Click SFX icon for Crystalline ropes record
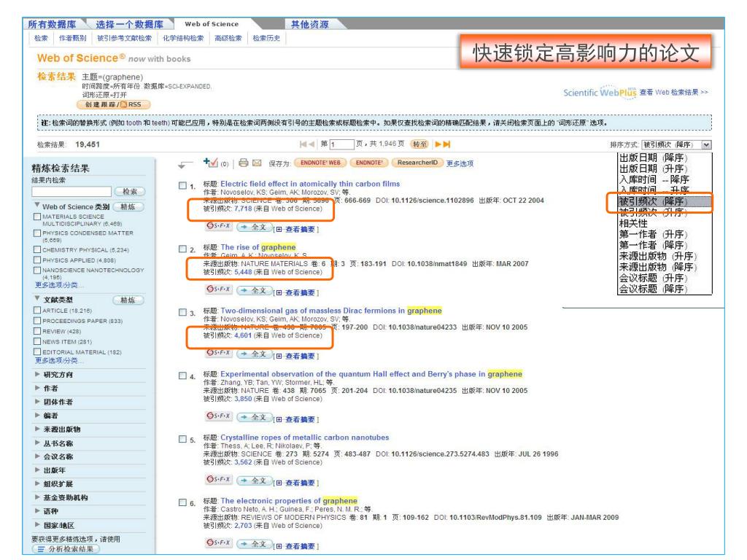 [219, 479]
